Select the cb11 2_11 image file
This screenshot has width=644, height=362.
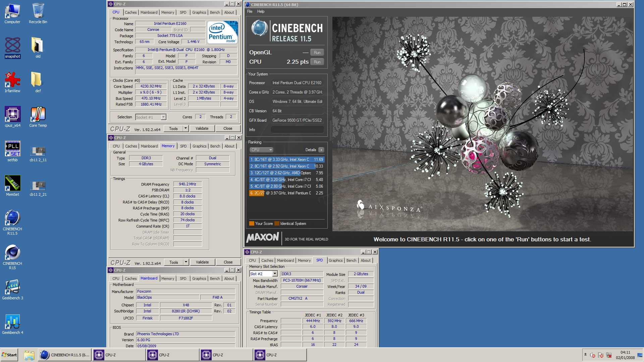[x=38, y=154]
